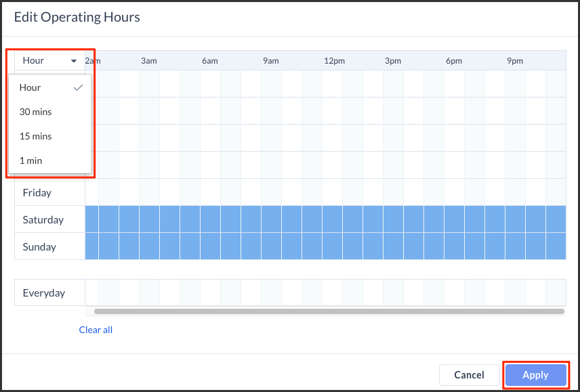Click the checkmark icon beside Hour

78,87
